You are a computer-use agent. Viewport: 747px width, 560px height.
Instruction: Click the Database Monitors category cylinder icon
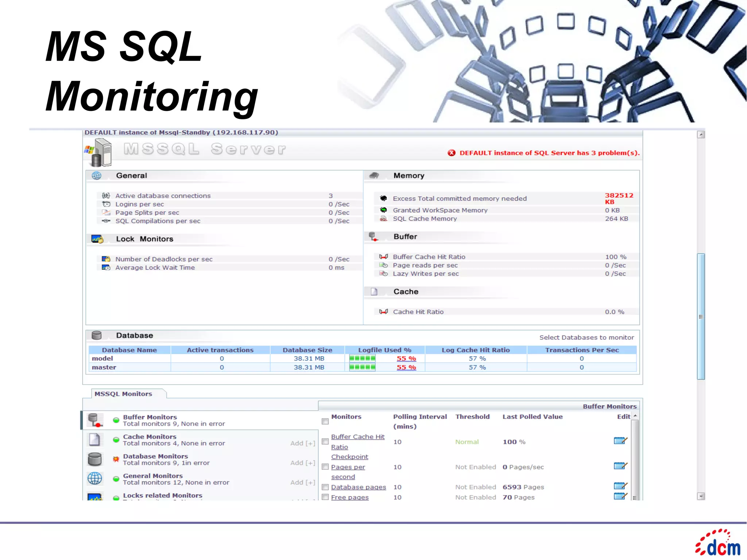pos(95,459)
